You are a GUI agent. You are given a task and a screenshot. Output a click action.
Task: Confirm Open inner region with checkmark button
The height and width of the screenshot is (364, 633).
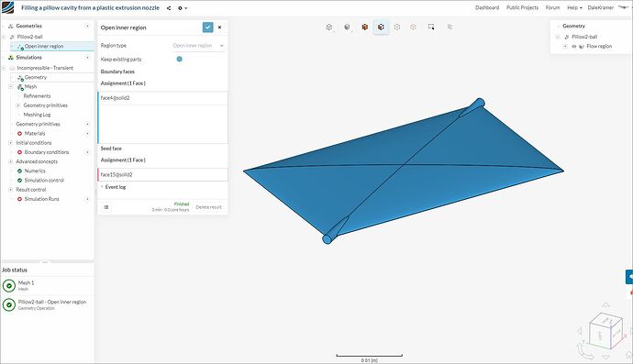coord(207,27)
